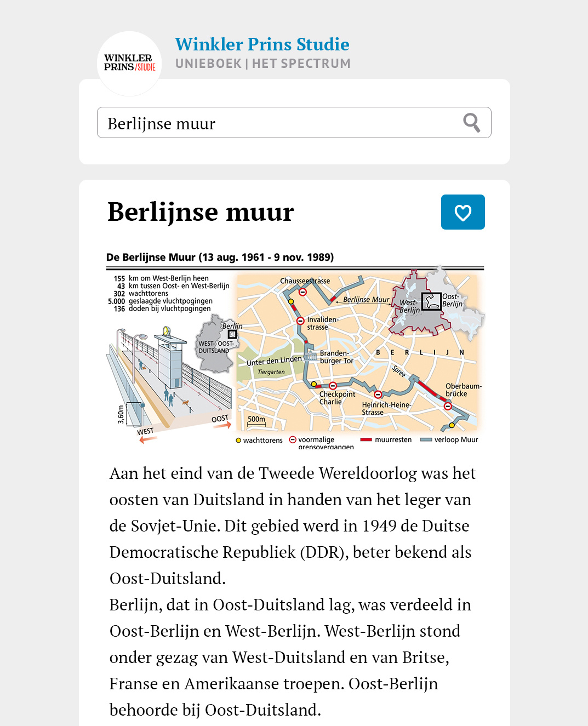588x726 pixels.
Task: Click the infographic title "De Berlijnse Muur"
Action: point(220,257)
